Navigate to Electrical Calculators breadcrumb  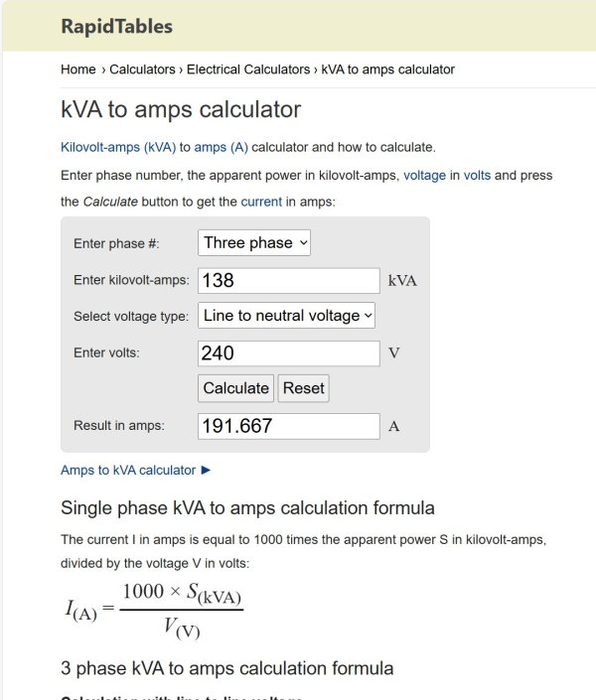[248, 70]
